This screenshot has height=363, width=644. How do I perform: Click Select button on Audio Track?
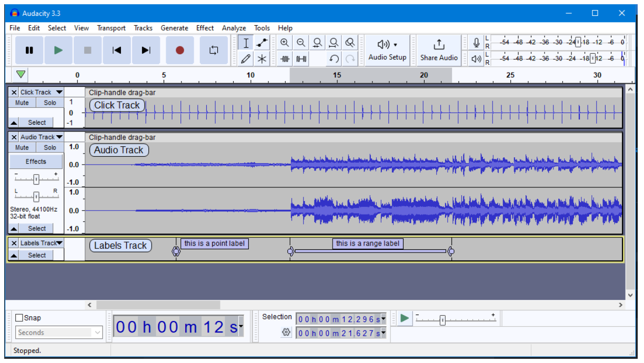(37, 229)
